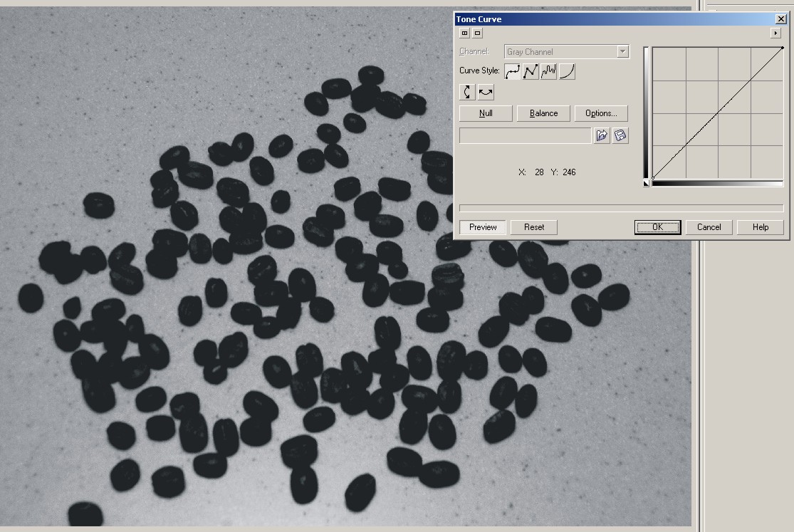Click the Y: 246 coordinate readout
This screenshot has height=532, width=794.
tap(563, 172)
